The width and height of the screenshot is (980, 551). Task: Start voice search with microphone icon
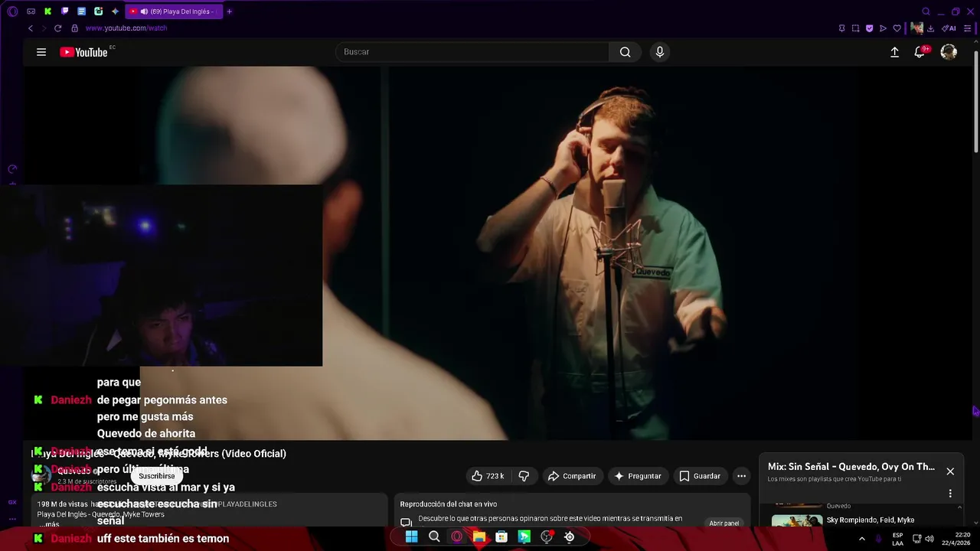point(660,52)
